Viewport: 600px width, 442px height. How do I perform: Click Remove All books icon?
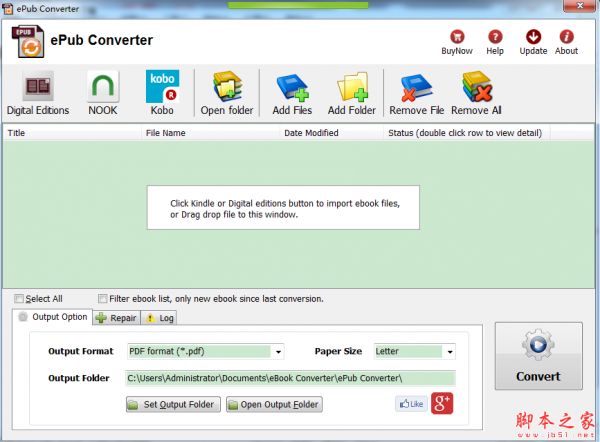pyautogui.click(x=477, y=86)
